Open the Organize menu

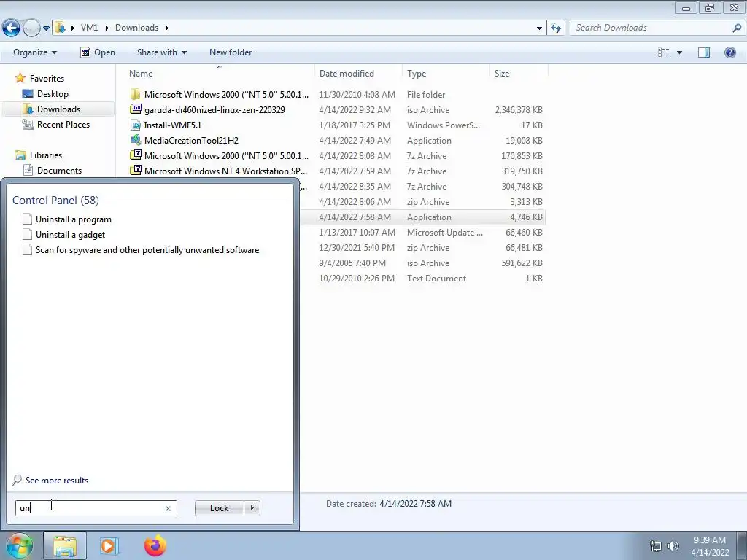tap(35, 52)
